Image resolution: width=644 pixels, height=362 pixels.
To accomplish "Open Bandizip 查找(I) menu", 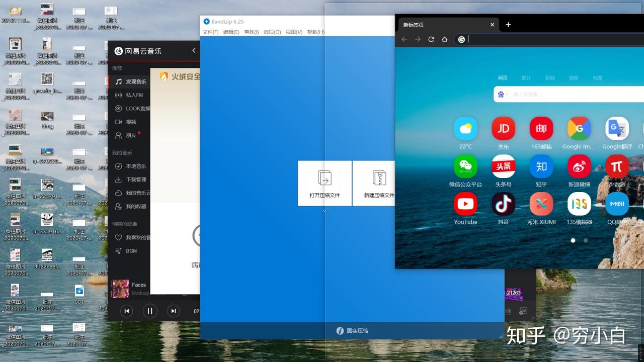I will coord(252,32).
